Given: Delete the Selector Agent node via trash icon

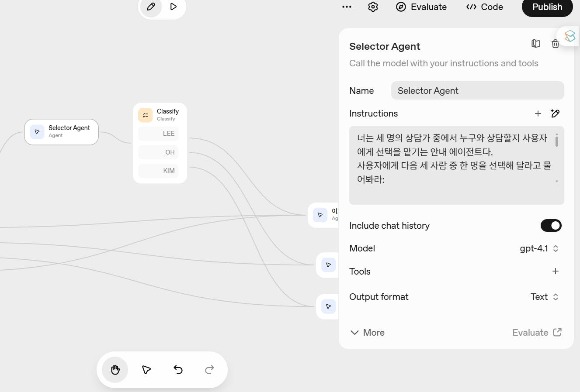Looking at the screenshot, I should click(x=555, y=44).
